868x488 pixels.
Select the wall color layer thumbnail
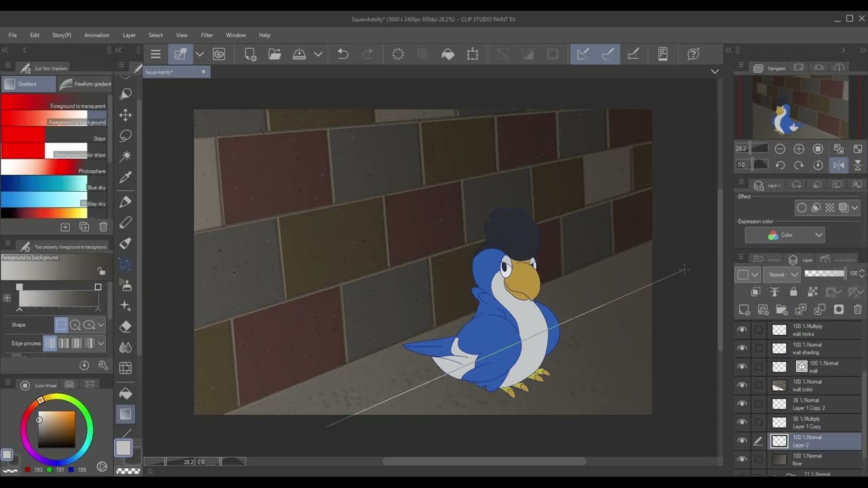tap(779, 386)
